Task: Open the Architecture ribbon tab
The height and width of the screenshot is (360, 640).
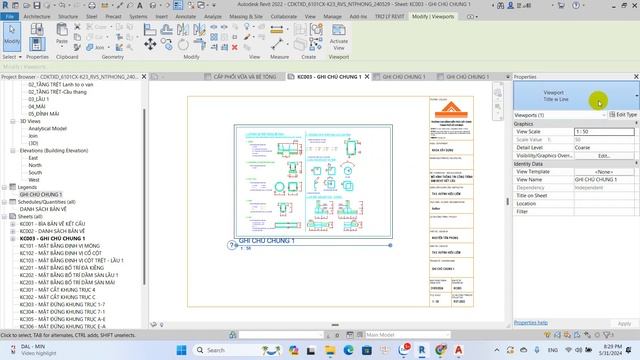Action: [37, 16]
